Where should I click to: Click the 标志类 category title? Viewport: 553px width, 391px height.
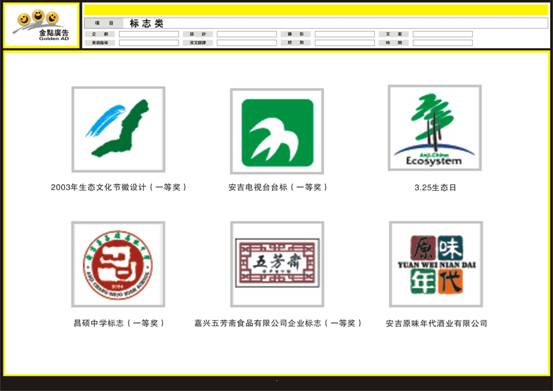point(146,24)
